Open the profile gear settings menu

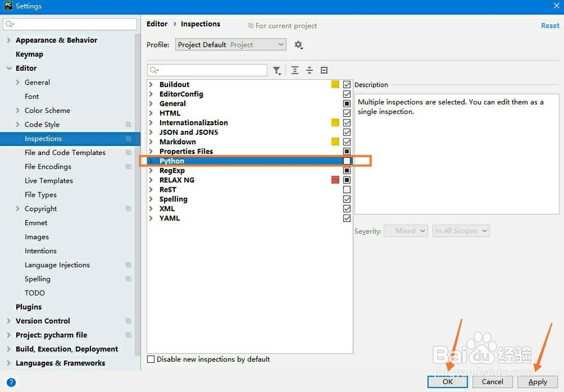(298, 45)
